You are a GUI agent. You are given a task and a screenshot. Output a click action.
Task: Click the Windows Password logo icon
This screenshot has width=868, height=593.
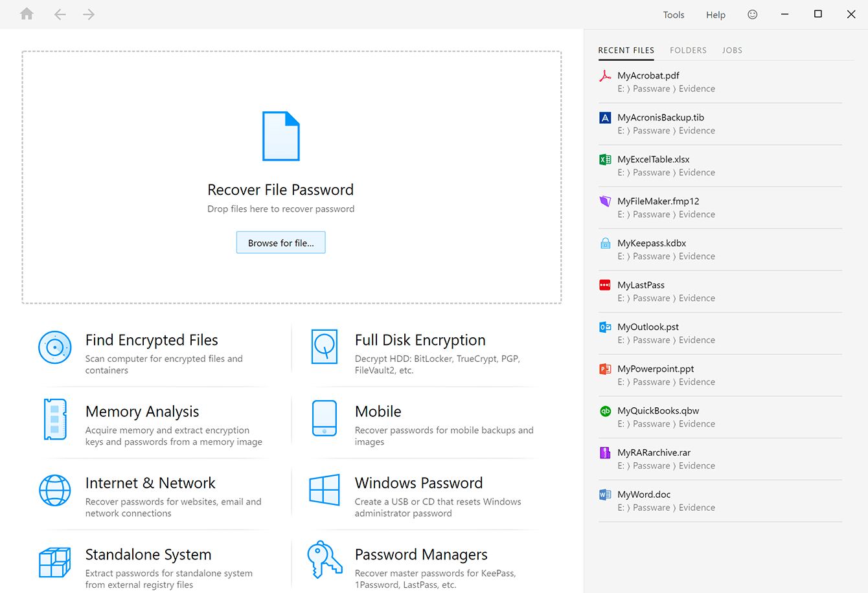point(325,490)
